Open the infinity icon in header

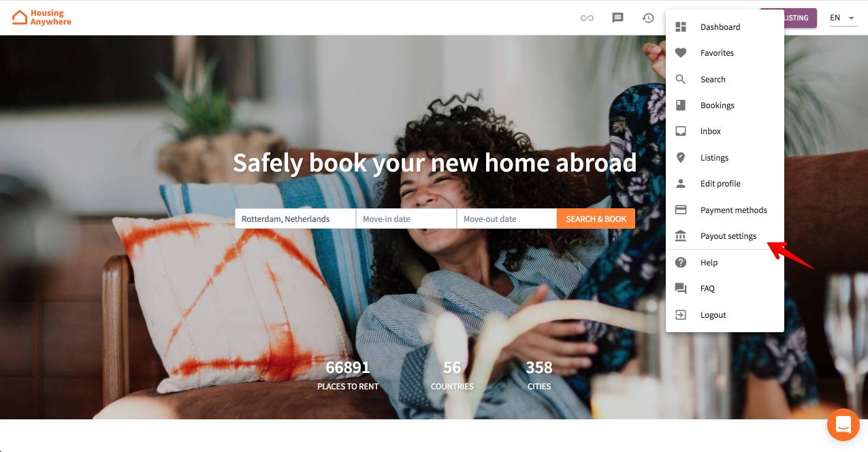point(587,18)
